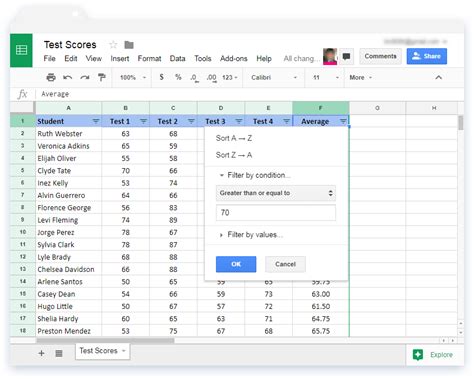Open the Test 4 column filter icon
The image size is (474, 379).
click(286, 121)
